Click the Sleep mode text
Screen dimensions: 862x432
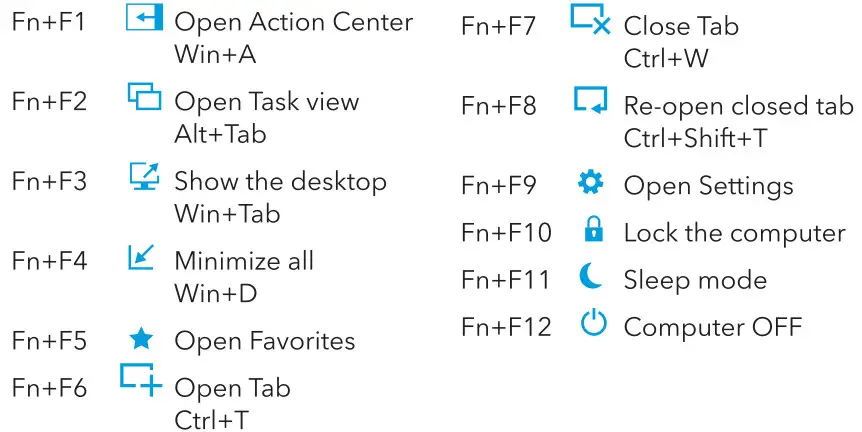coord(695,280)
